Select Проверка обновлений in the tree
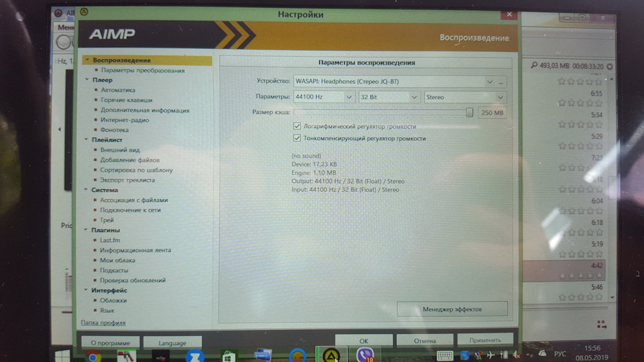 tap(133, 280)
